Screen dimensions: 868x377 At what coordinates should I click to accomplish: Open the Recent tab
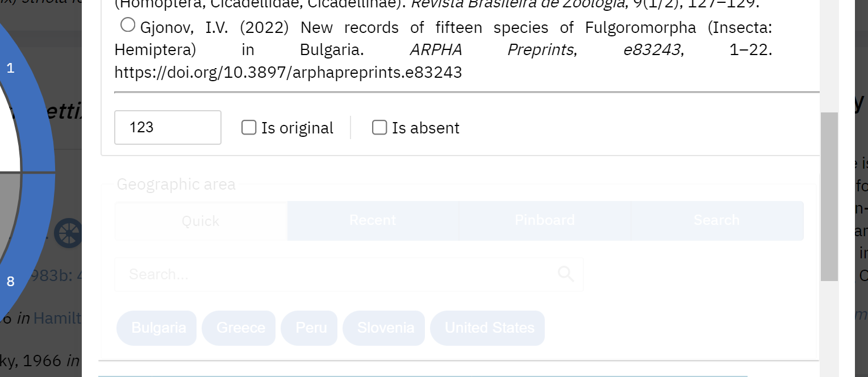tap(372, 220)
